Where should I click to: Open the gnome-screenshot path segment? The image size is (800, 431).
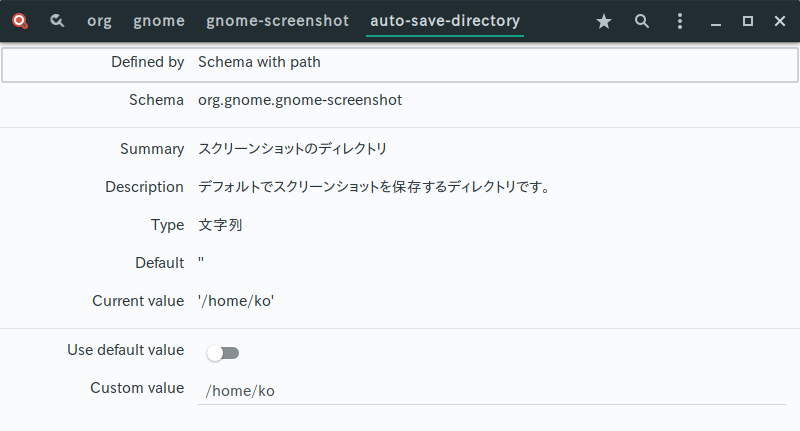click(278, 21)
